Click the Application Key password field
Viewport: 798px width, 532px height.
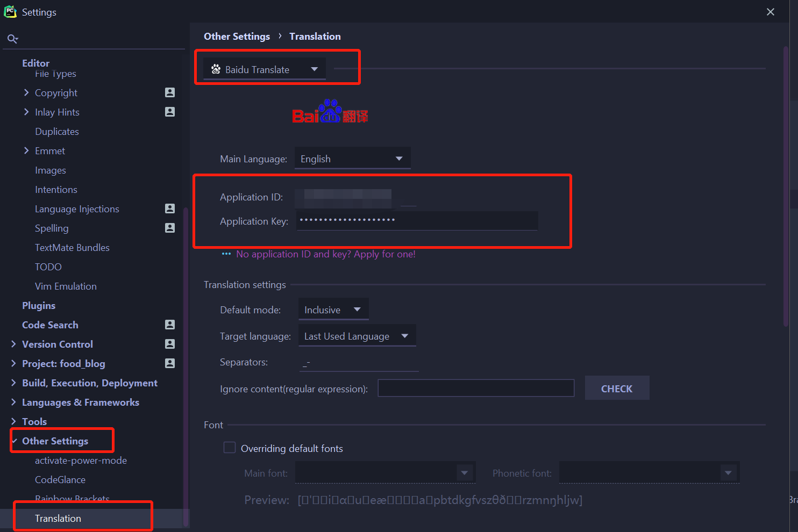coord(417,220)
